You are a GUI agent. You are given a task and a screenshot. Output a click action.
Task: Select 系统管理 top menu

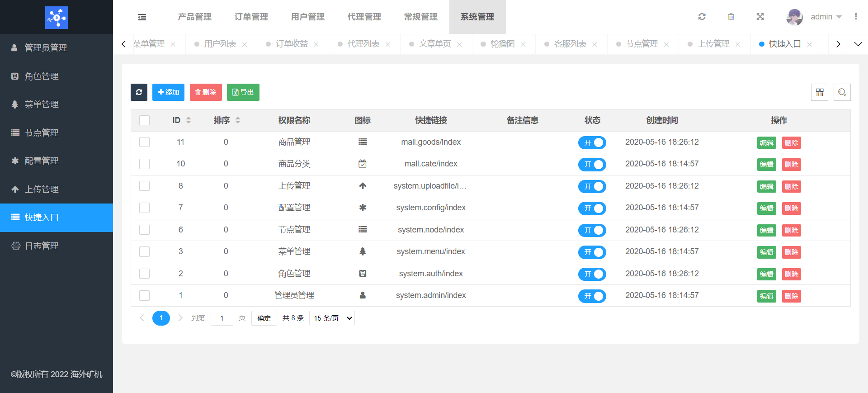(477, 17)
